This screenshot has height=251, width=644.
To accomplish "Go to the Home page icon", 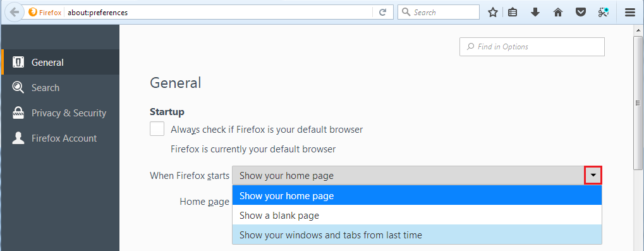I will click(x=558, y=12).
